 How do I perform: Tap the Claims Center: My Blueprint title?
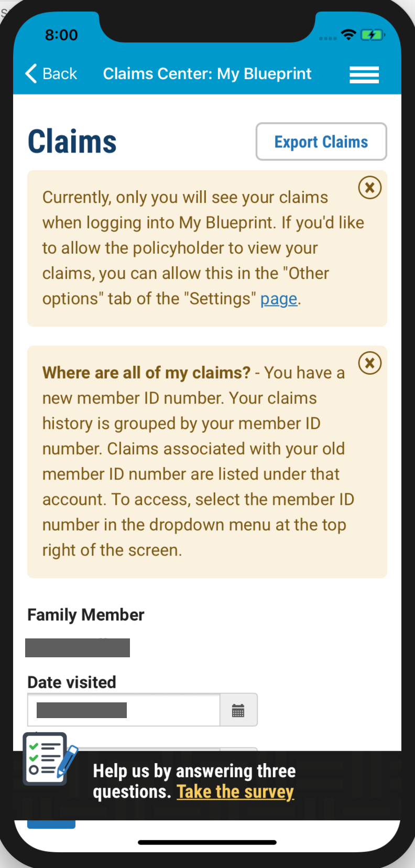[207, 73]
